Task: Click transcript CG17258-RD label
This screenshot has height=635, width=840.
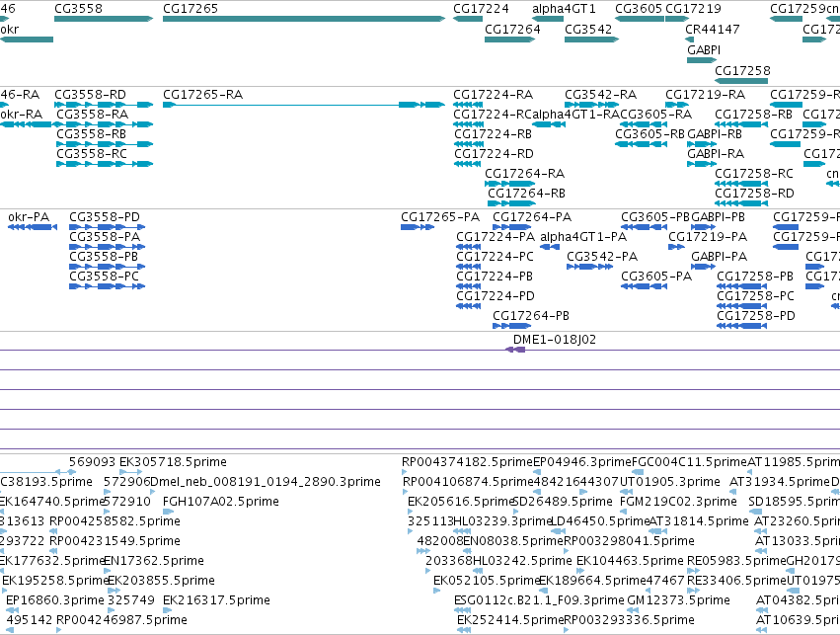Action: (754, 194)
